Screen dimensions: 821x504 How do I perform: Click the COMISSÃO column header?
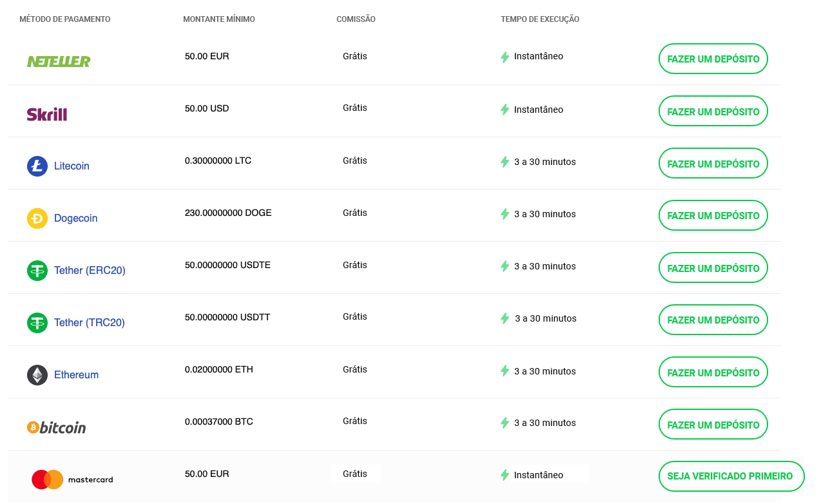[354, 19]
